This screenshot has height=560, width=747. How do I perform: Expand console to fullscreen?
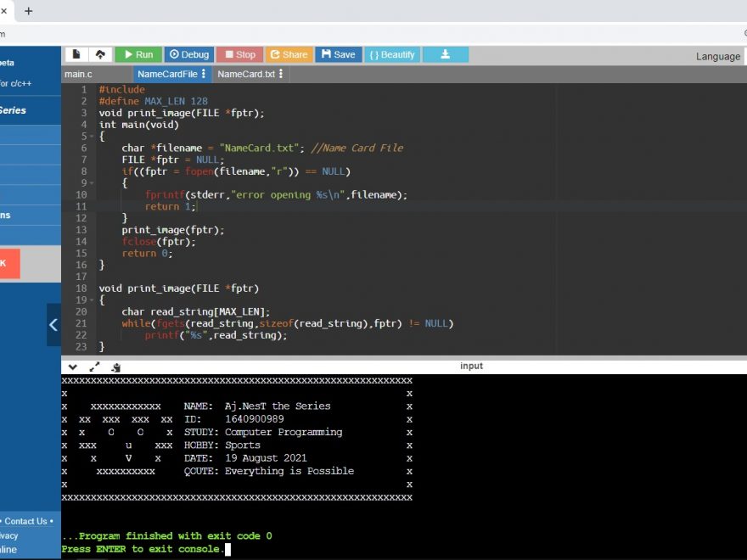(x=94, y=367)
